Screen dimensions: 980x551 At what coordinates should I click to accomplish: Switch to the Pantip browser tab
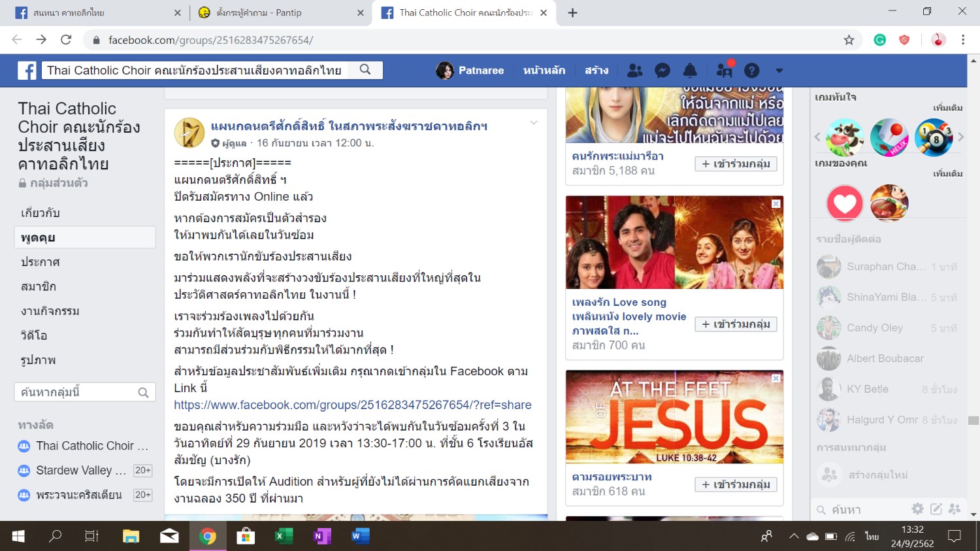pyautogui.click(x=281, y=13)
